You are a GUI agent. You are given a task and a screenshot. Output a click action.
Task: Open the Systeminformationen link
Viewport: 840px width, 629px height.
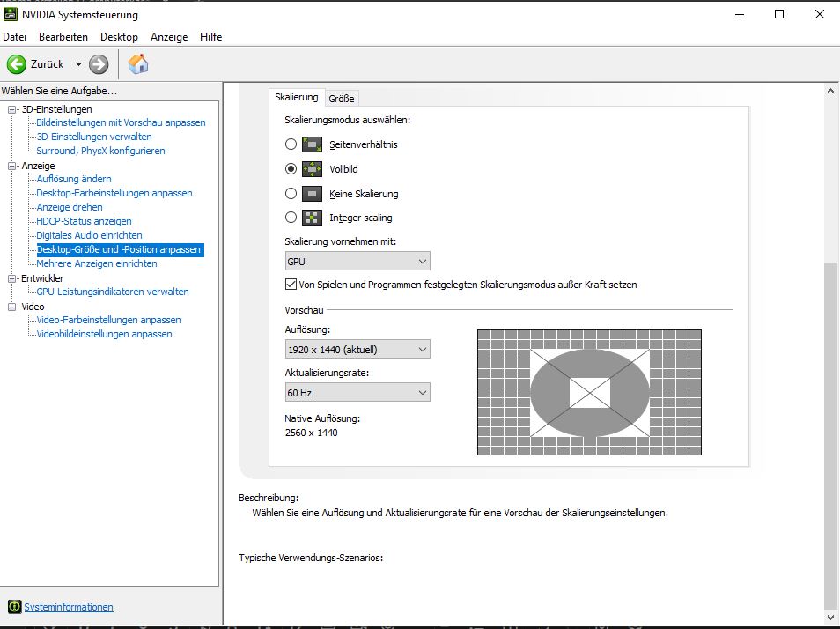click(x=69, y=607)
